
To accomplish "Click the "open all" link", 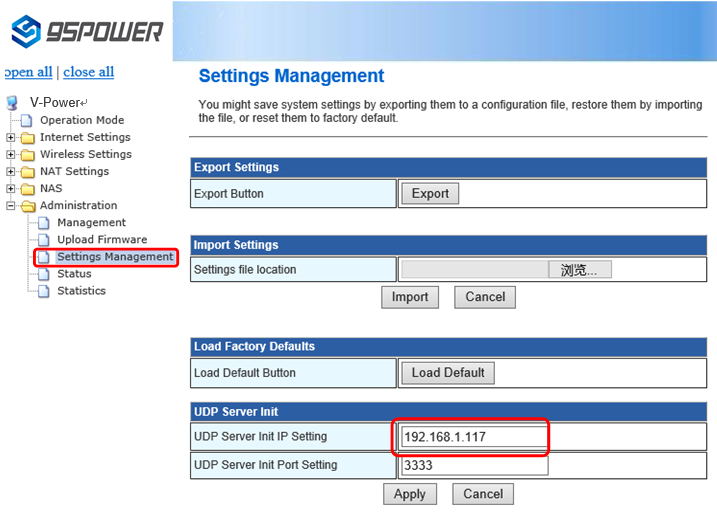I will point(28,72).
